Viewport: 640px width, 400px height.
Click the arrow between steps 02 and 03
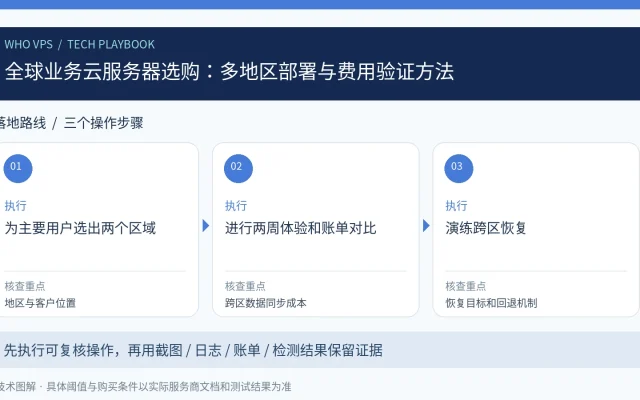click(x=426, y=225)
